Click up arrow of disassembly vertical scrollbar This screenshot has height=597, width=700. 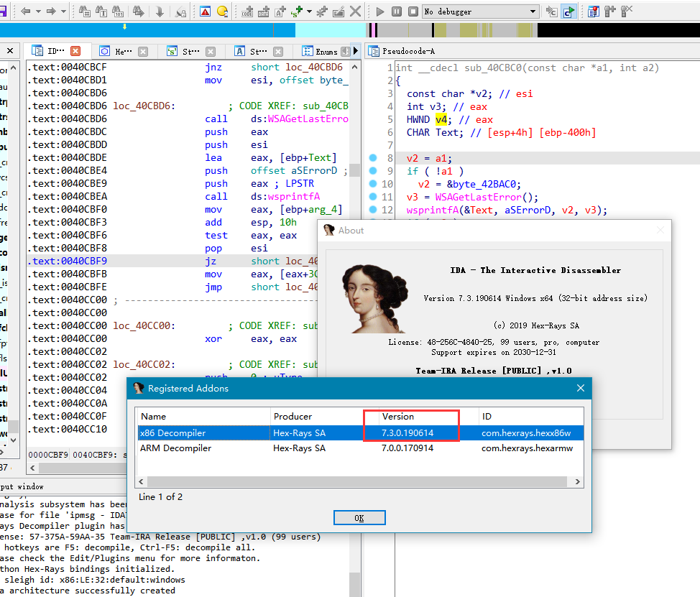(355, 68)
